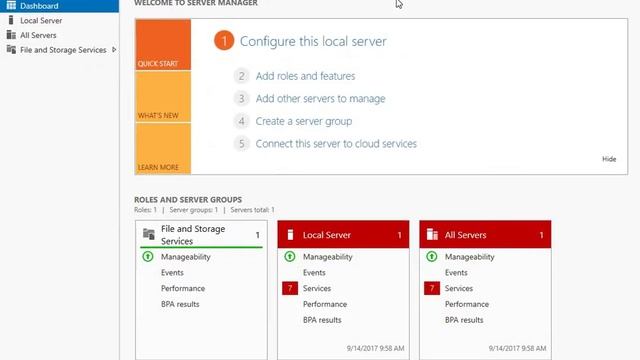This screenshot has width=640, height=360.
Task: Click the step 5 number circle
Action: (241, 144)
